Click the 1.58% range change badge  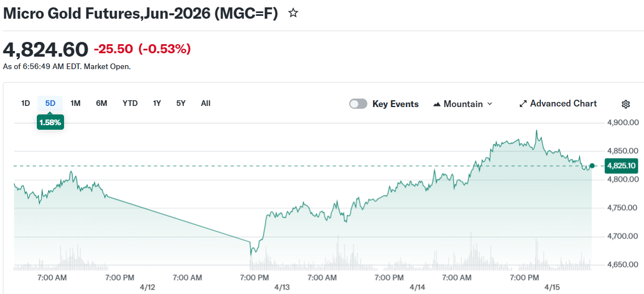pyautogui.click(x=50, y=122)
